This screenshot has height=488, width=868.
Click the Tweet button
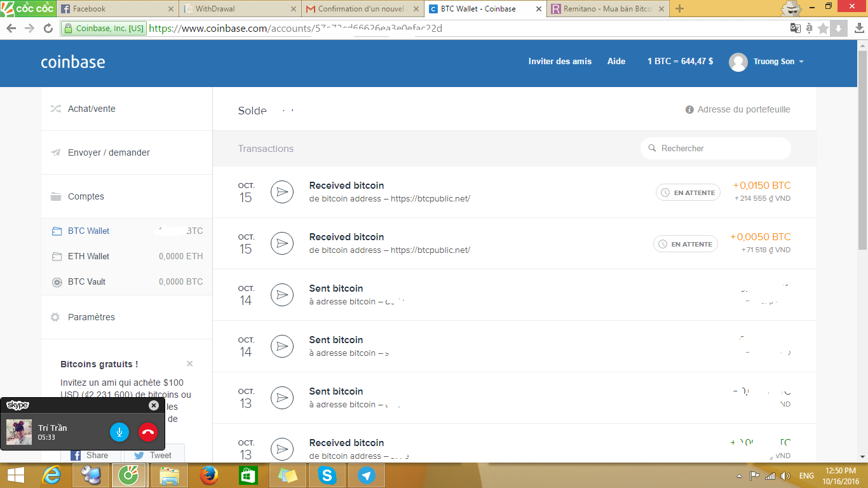click(154, 454)
